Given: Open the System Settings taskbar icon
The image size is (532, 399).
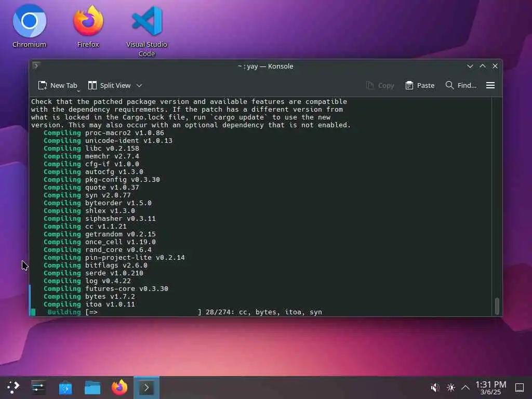Looking at the screenshot, I should click(x=38, y=388).
